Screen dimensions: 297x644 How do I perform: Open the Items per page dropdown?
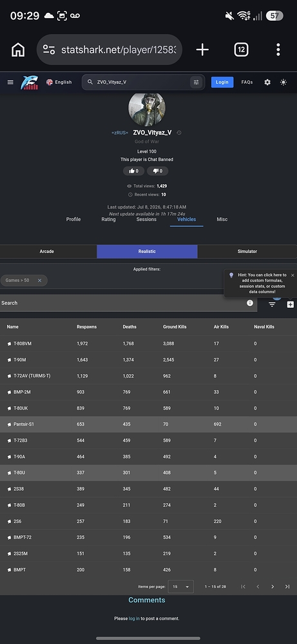point(181,587)
